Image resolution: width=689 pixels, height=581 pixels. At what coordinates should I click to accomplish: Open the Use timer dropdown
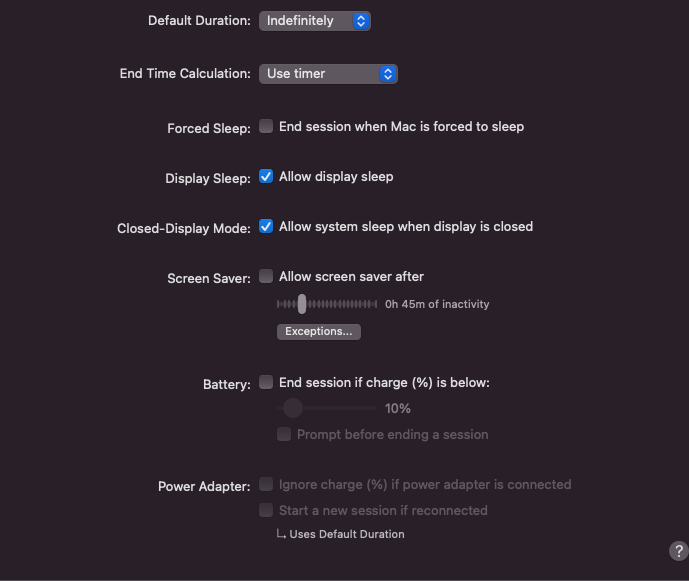pyautogui.click(x=328, y=74)
